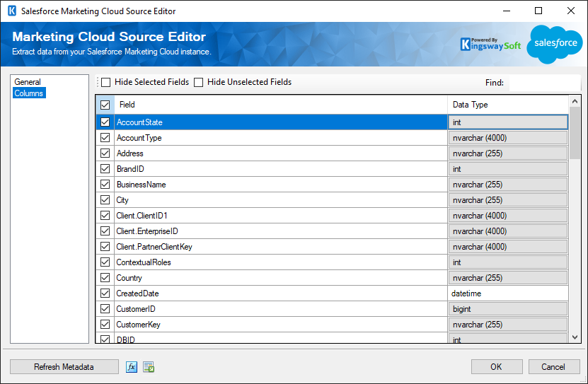Click the datetime data type of CreatedDate
Image resolution: width=588 pixels, height=384 pixels.
[508, 293]
